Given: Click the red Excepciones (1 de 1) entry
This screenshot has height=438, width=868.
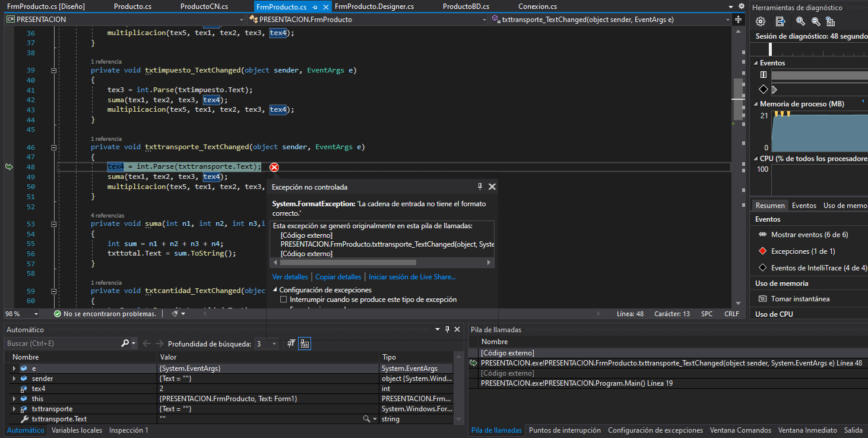Looking at the screenshot, I should 797,251.
